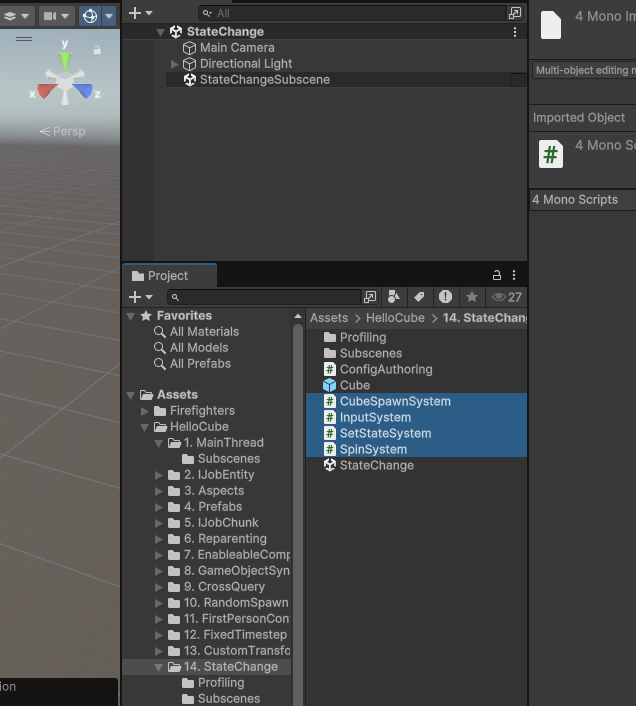Screen dimensions: 636x706
Task: Click the Scene view gizmos globe icon
Action: coord(90,16)
